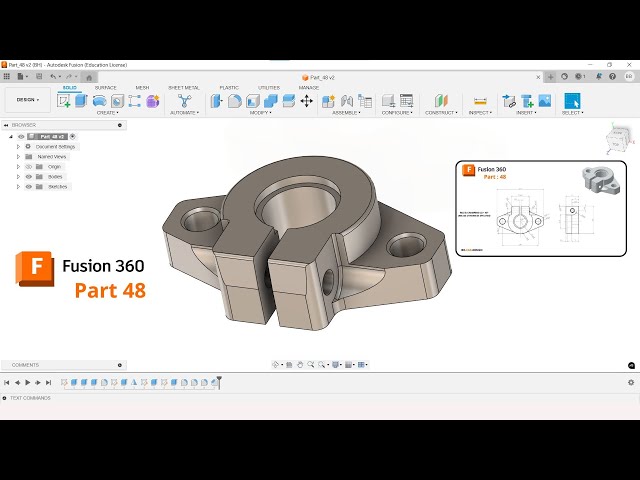Select the Hole tool icon

click(x=117, y=101)
